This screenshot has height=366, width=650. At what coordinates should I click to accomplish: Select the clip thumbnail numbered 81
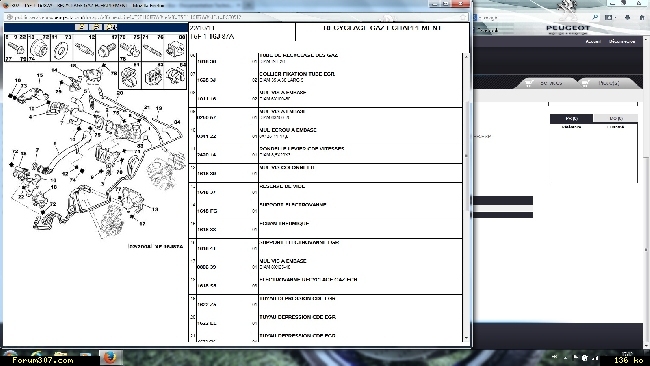130,75
